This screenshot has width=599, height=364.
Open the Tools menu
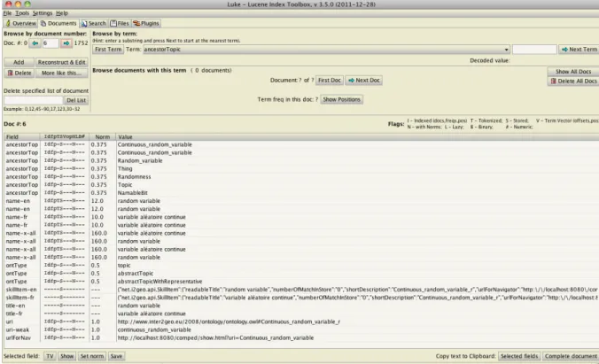[x=22, y=13]
